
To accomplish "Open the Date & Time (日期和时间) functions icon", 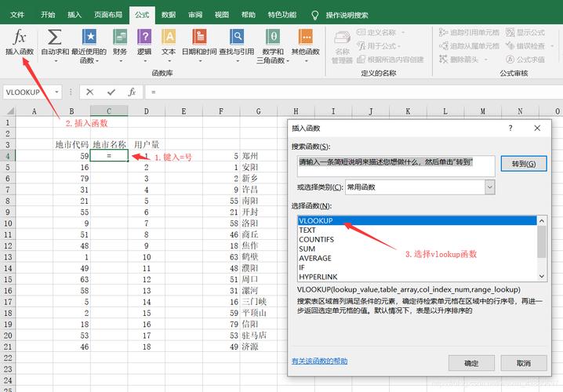I will (x=199, y=37).
